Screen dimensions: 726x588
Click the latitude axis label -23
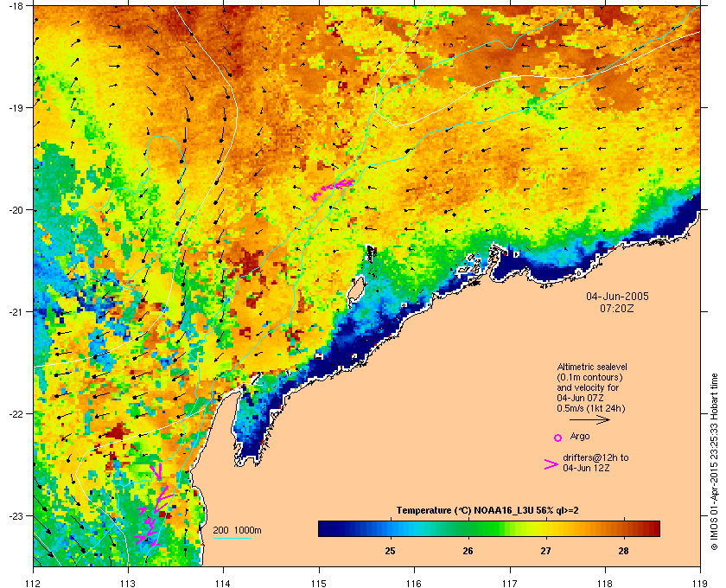pyautogui.click(x=16, y=515)
